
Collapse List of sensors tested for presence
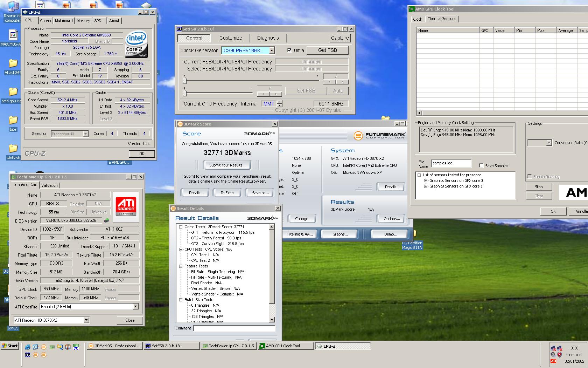[x=419, y=175]
